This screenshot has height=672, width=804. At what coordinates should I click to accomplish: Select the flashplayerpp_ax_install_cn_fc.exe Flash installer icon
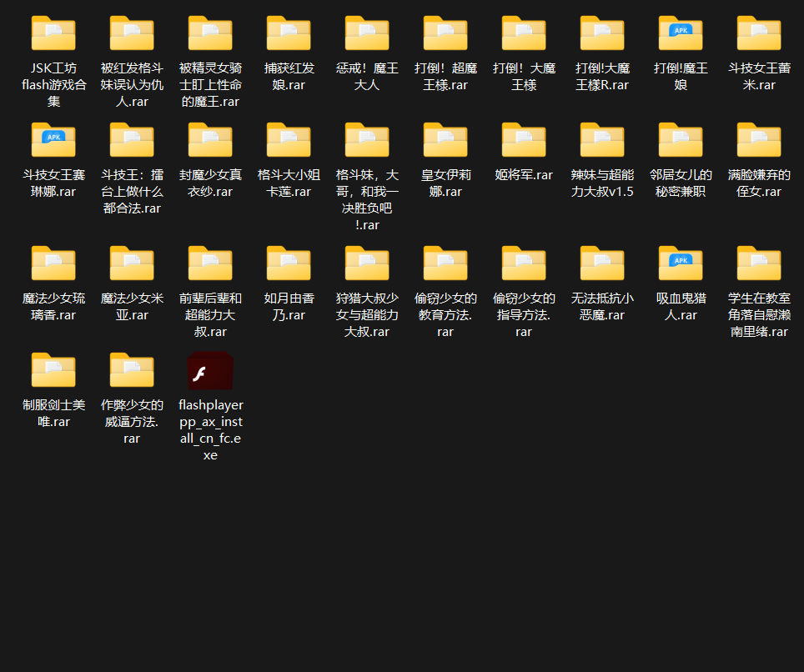[x=210, y=372]
